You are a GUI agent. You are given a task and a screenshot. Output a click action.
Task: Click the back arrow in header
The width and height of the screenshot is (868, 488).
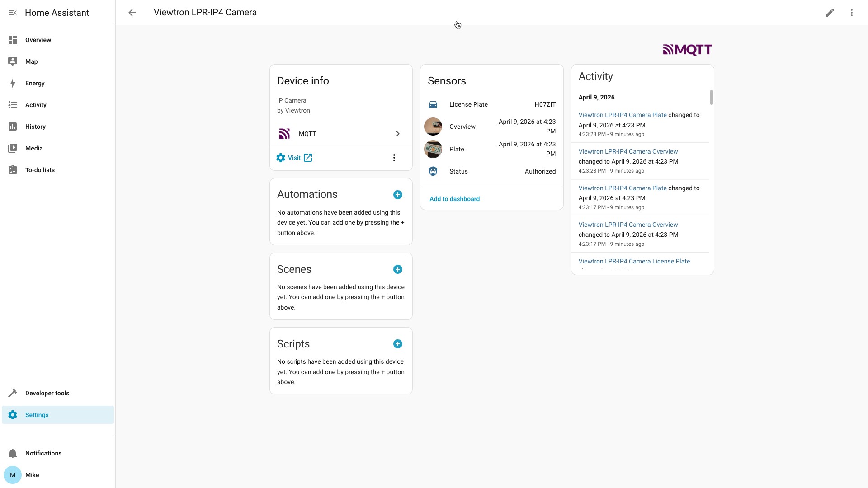pyautogui.click(x=132, y=13)
